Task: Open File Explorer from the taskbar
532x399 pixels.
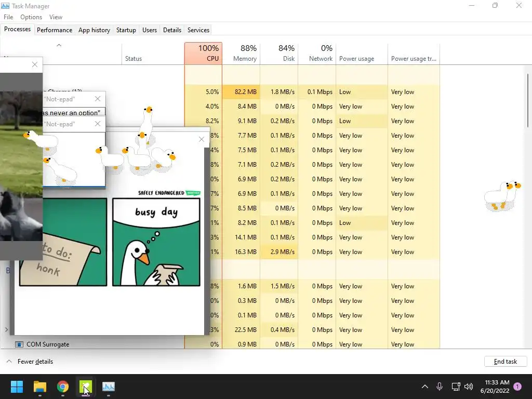Action: (x=39, y=387)
